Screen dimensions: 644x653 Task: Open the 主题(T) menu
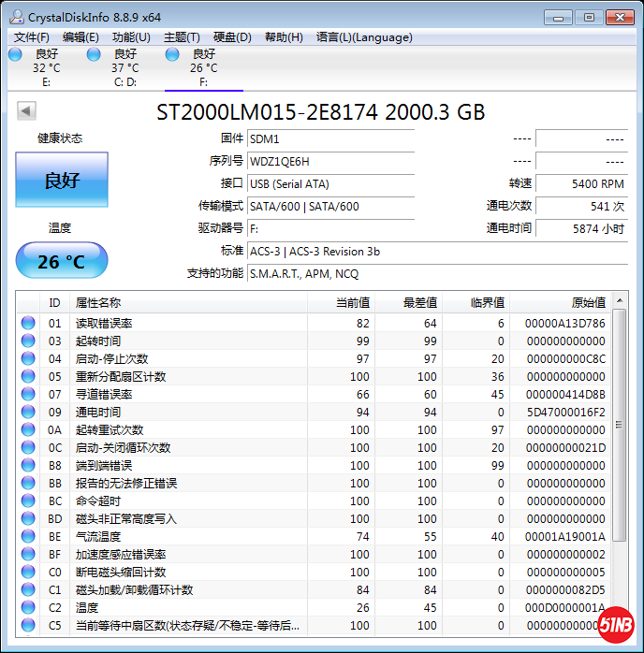pos(182,37)
